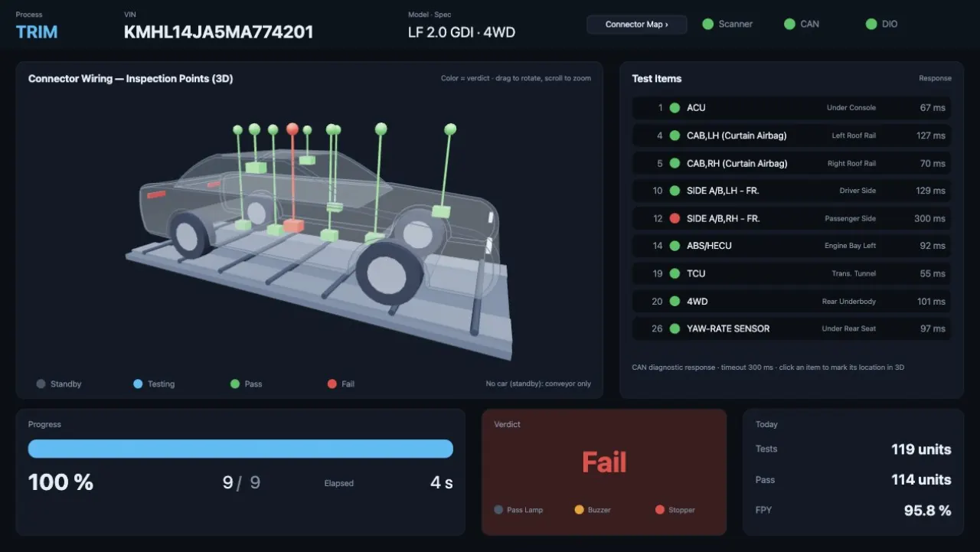Click the CAN green status indicator
This screenshot has width=980, height=552.
click(x=789, y=24)
